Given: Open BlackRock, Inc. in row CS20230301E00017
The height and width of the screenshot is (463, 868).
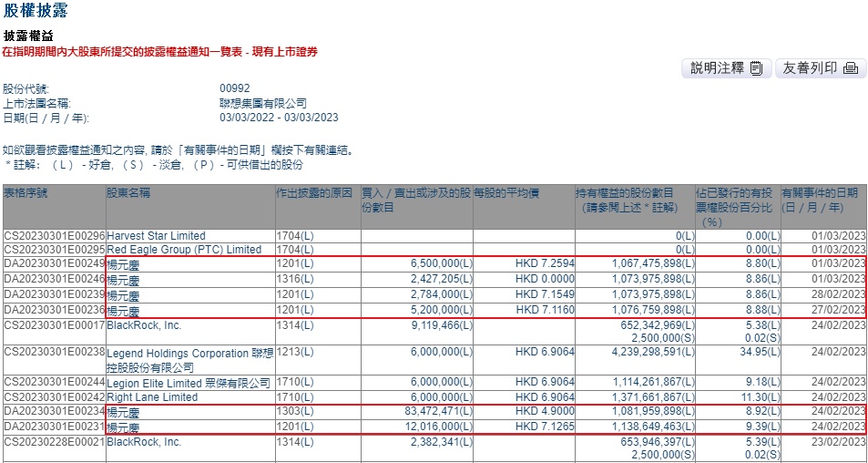Looking at the screenshot, I should tap(144, 325).
